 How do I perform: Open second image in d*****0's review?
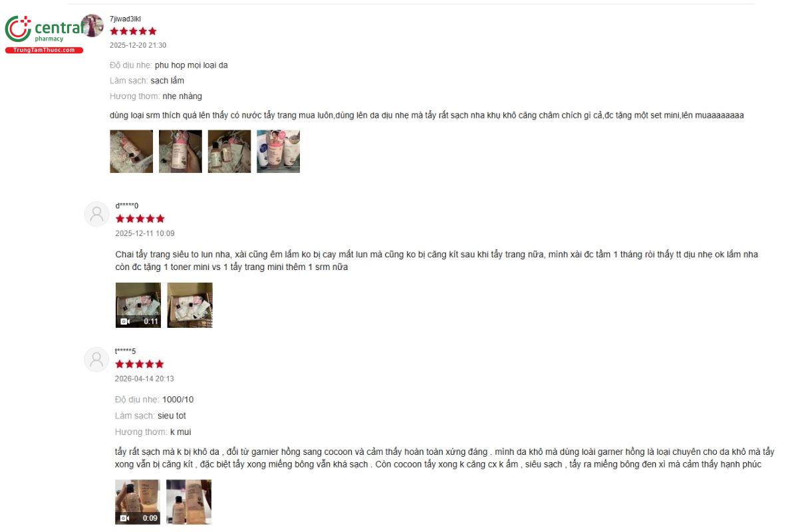pyautogui.click(x=190, y=305)
